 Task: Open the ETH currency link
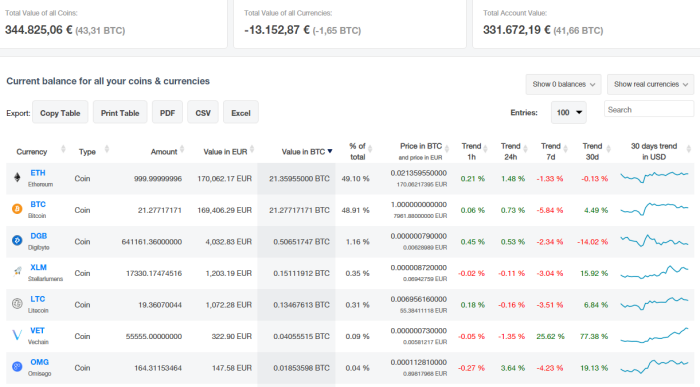[38, 173]
